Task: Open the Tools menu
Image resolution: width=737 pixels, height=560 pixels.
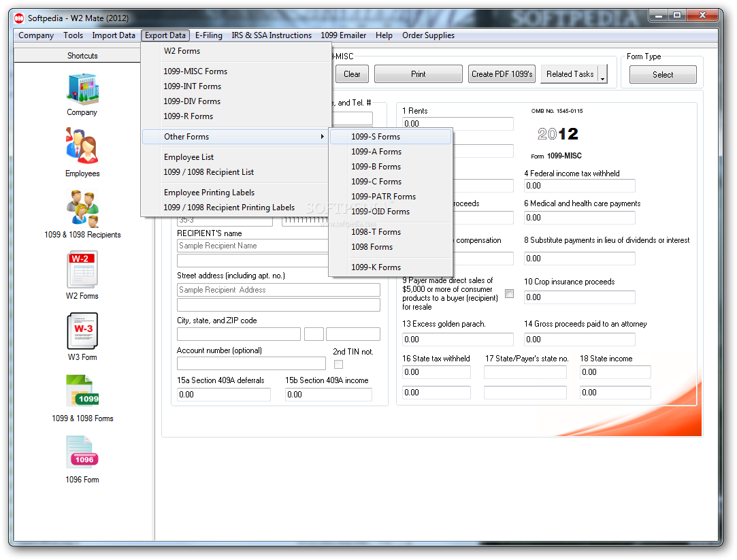Action: (x=73, y=35)
